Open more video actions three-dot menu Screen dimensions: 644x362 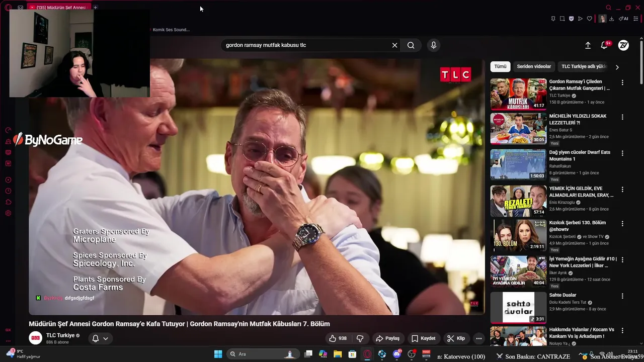point(479,338)
